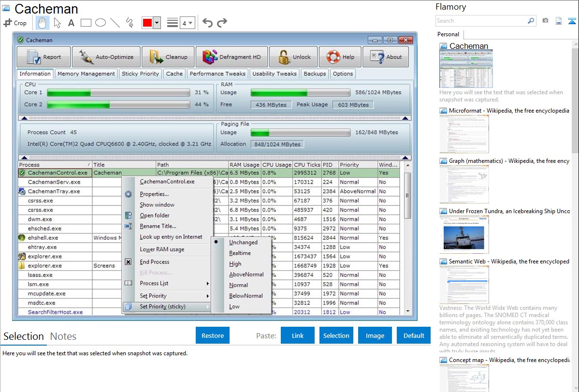Click the Restore button
The image size is (579, 392).
[213, 335]
